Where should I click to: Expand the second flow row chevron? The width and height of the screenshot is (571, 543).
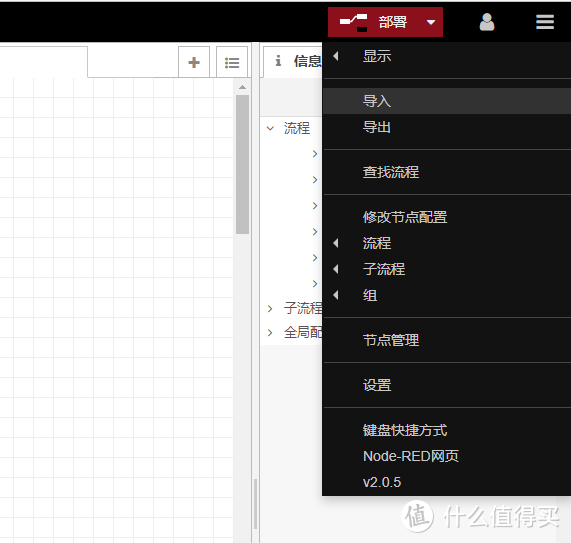[x=315, y=180]
